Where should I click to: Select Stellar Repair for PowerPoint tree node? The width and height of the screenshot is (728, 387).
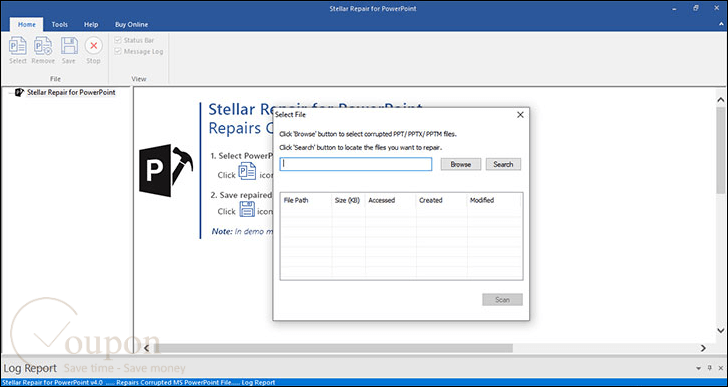[x=71, y=92]
